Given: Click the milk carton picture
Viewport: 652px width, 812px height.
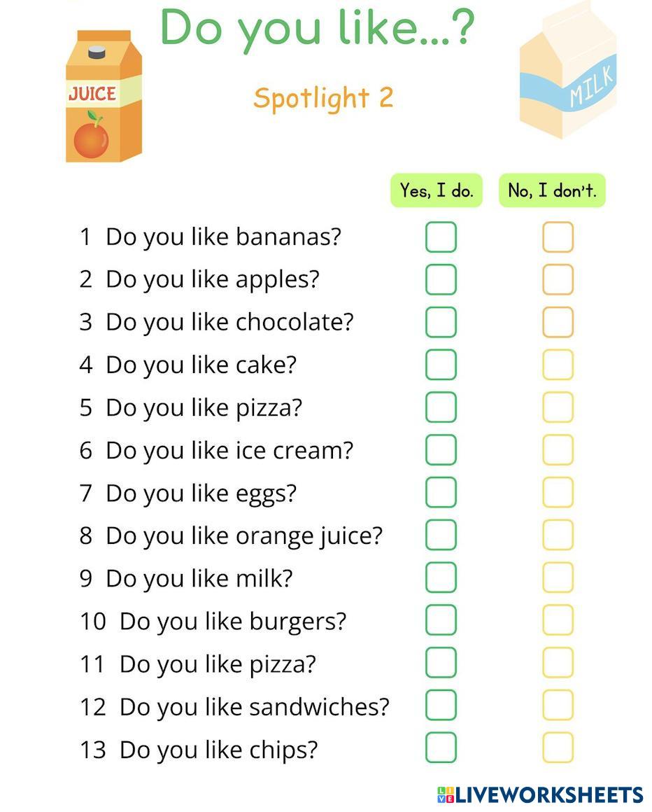Looking at the screenshot, I should click(568, 70).
